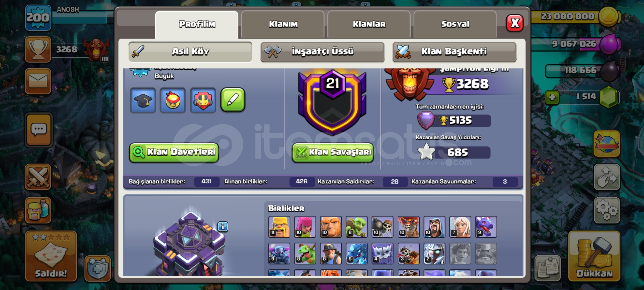
Task: Open the mail inbox envelope icon
Action: (x=38, y=81)
